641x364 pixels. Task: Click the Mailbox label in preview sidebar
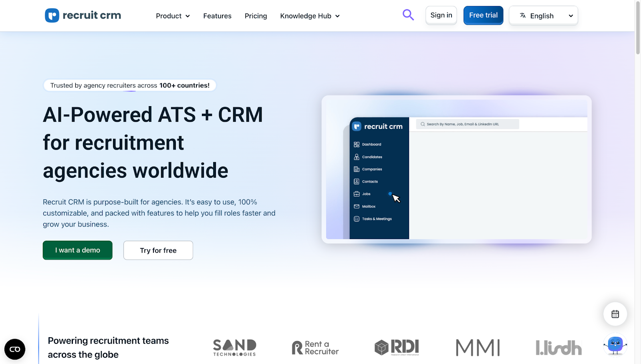coord(369,207)
